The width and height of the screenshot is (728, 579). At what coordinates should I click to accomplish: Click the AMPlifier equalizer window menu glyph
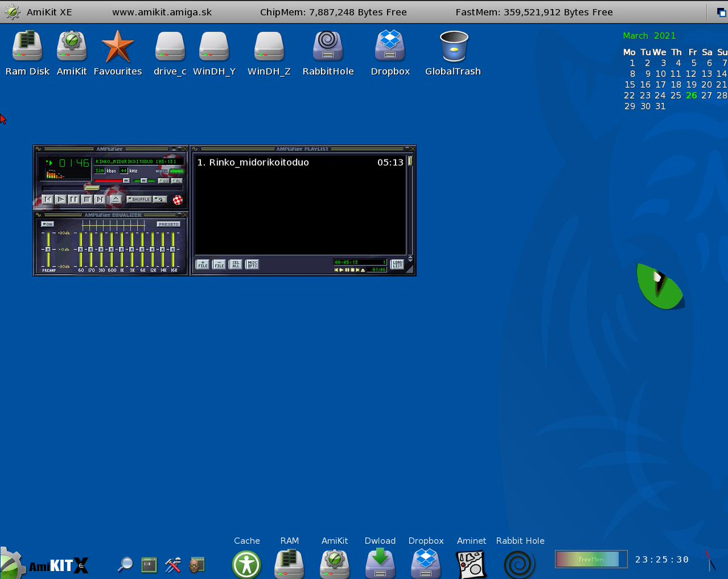(38, 215)
